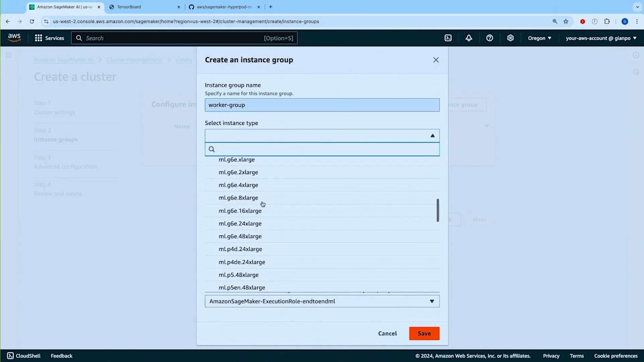644x362 pixels.
Task: Select ml.g6e.16xlarge instance type
Action: (x=322, y=211)
